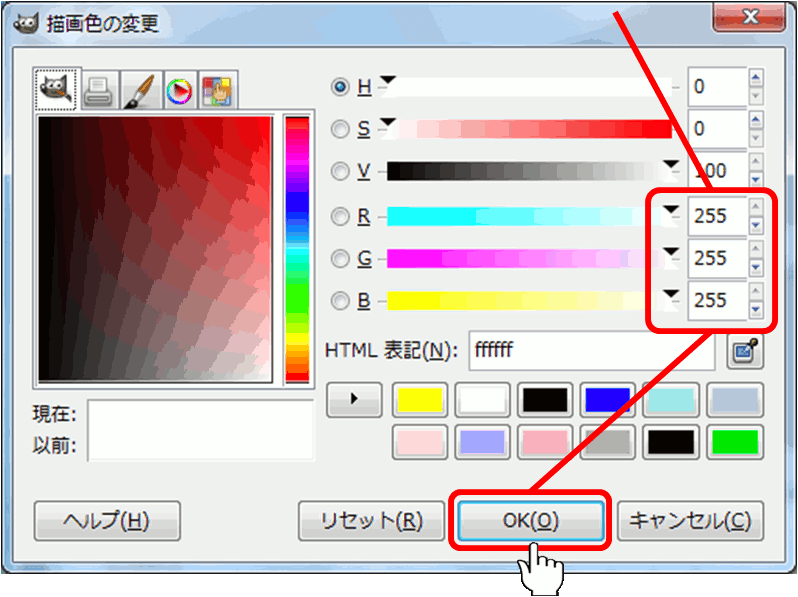This screenshot has width=798, height=597.
Task: Switch to the CMYK printer tab
Action: coord(99,91)
